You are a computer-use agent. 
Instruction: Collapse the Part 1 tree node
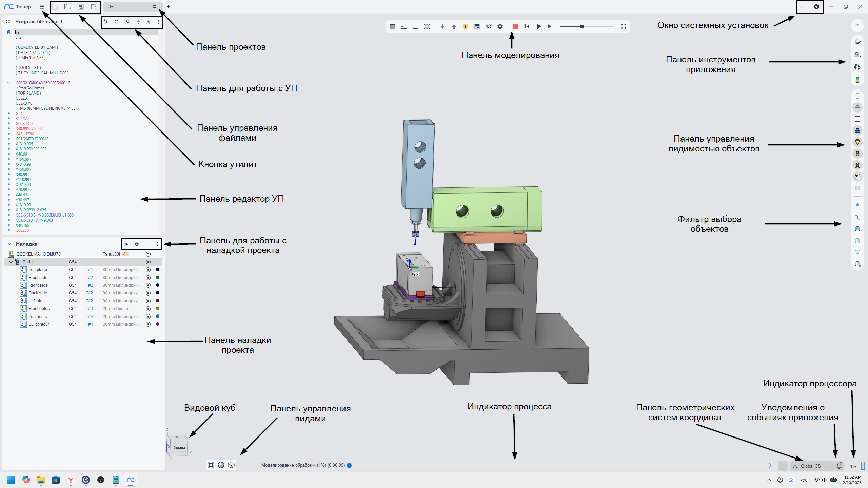click(x=11, y=262)
